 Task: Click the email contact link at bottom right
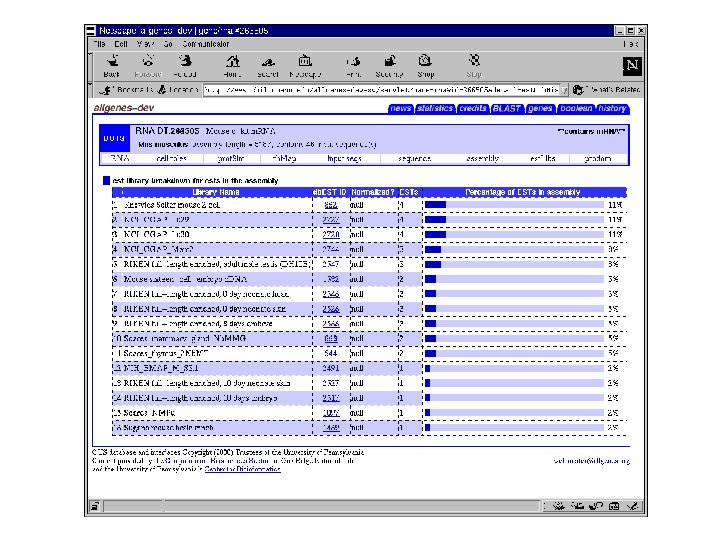[x=592, y=461]
